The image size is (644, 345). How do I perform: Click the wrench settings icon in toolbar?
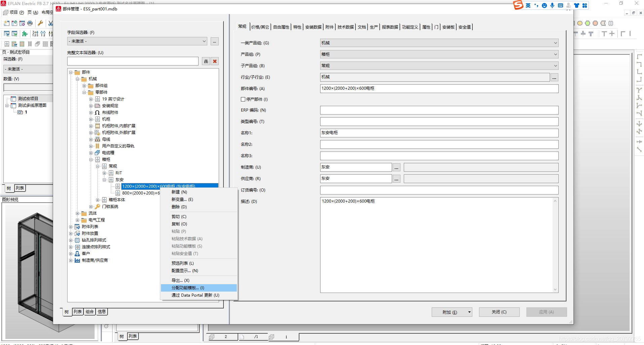point(40,23)
